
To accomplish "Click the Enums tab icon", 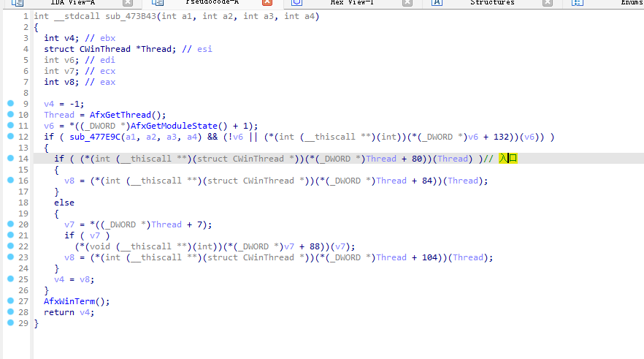I will coord(577,2).
